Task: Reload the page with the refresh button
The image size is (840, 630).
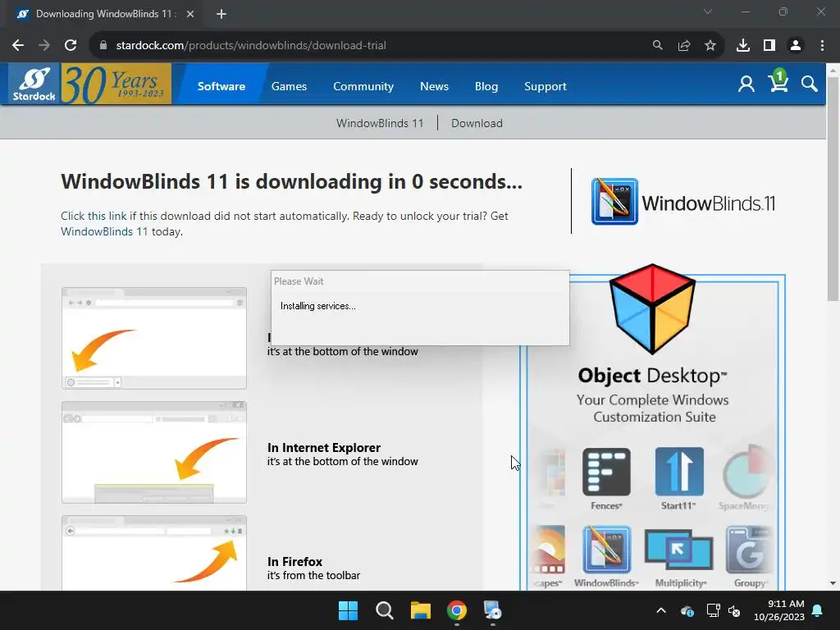Action: coord(71,46)
